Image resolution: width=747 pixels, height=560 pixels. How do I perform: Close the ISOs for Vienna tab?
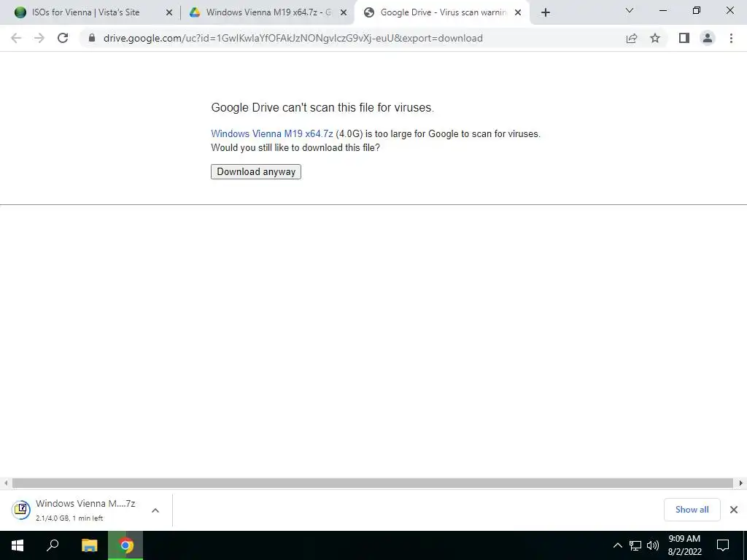pos(169,13)
